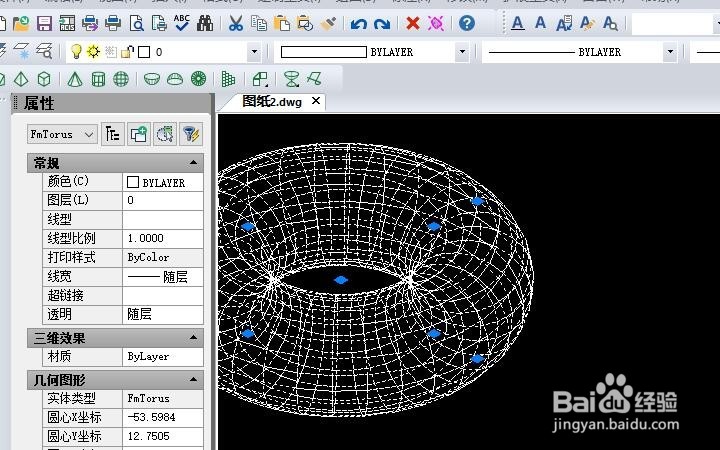Save the drawing with the floppy disk icon

(x=45, y=23)
